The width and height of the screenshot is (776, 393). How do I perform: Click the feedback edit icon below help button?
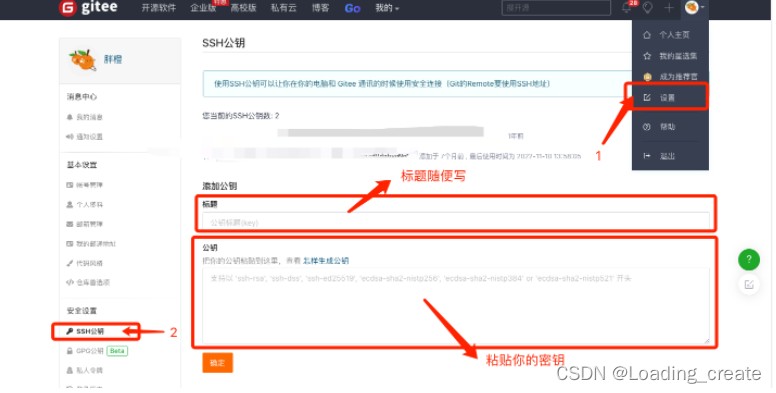pyautogui.click(x=749, y=285)
